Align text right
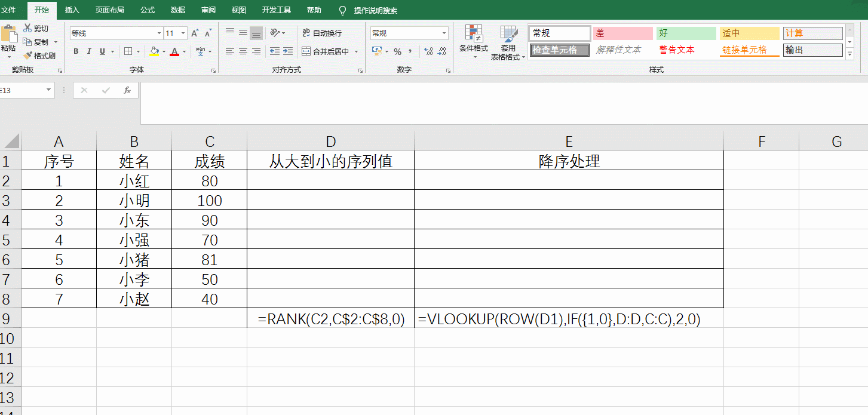 click(x=256, y=52)
